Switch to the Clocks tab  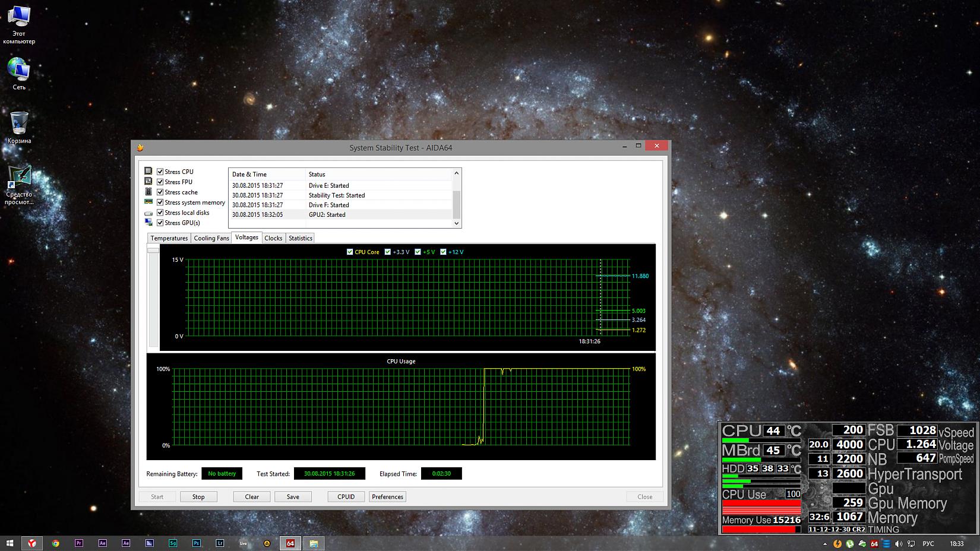273,238
